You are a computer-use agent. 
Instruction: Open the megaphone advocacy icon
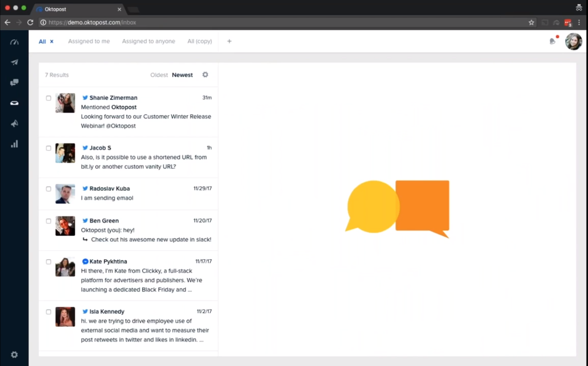(x=14, y=124)
